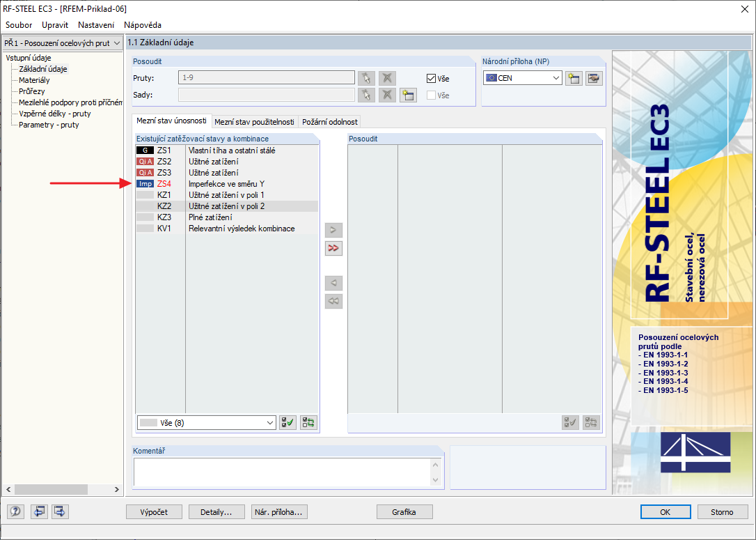Switch to Mezní stav použitelnosti tab
The image size is (756, 540).
(254, 122)
